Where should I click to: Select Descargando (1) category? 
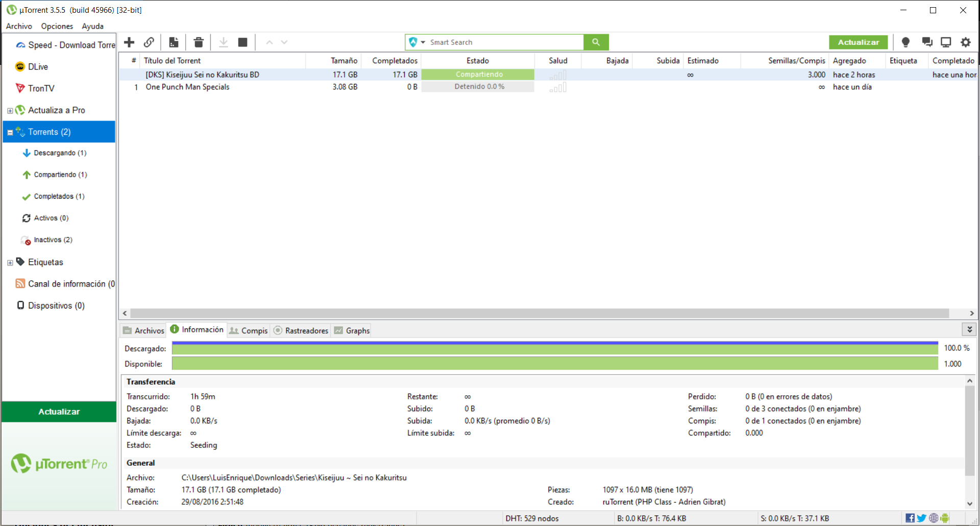(x=54, y=153)
